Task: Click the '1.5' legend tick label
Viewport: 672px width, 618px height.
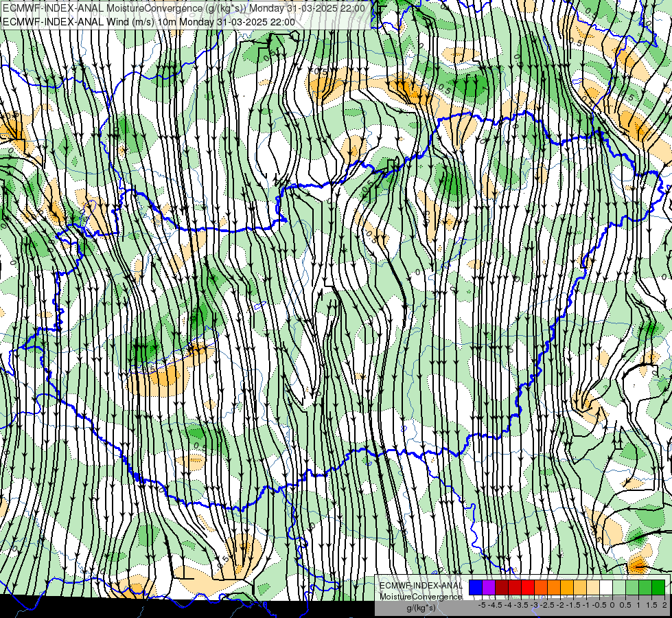Action: (x=652, y=605)
